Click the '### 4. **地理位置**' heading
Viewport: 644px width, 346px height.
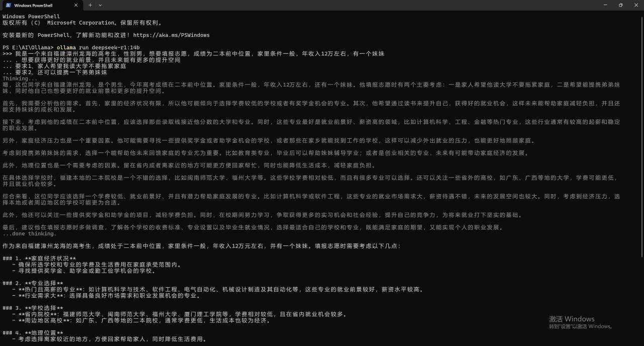[x=33, y=333]
